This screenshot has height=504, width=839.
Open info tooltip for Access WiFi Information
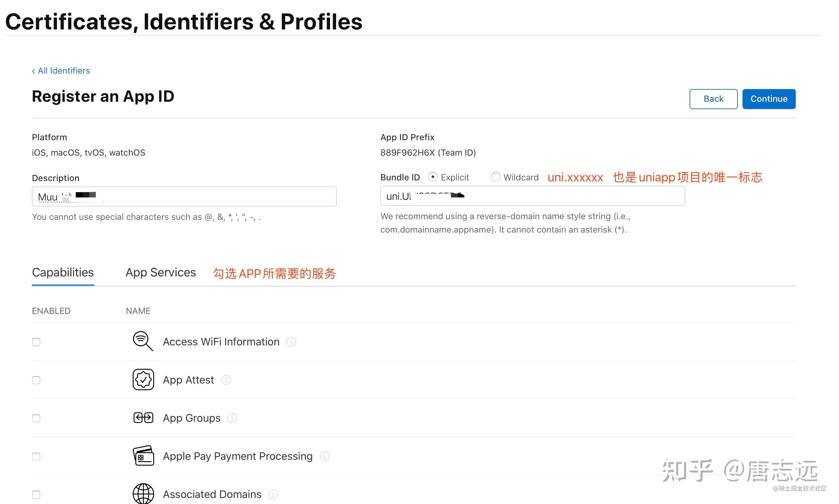[291, 342]
